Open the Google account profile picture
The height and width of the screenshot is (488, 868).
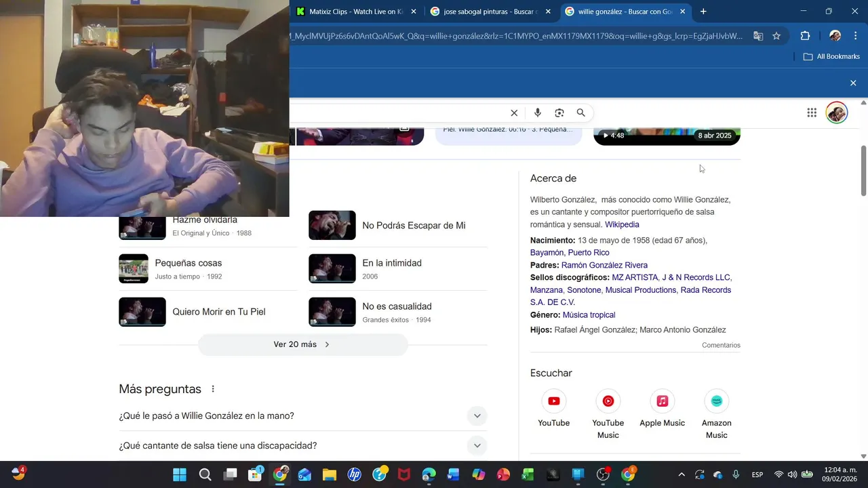837,113
